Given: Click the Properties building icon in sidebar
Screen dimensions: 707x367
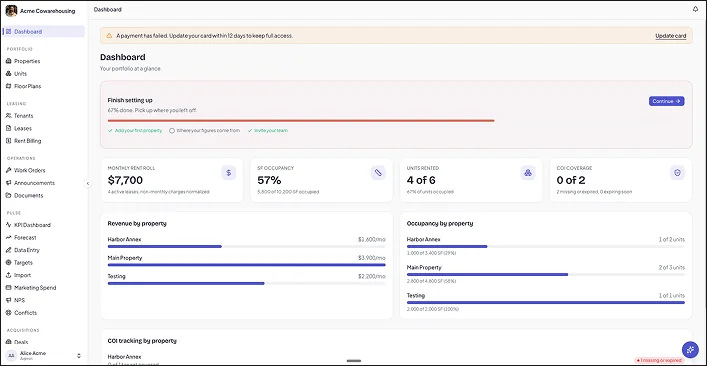Looking at the screenshot, I should (x=8, y=61).
